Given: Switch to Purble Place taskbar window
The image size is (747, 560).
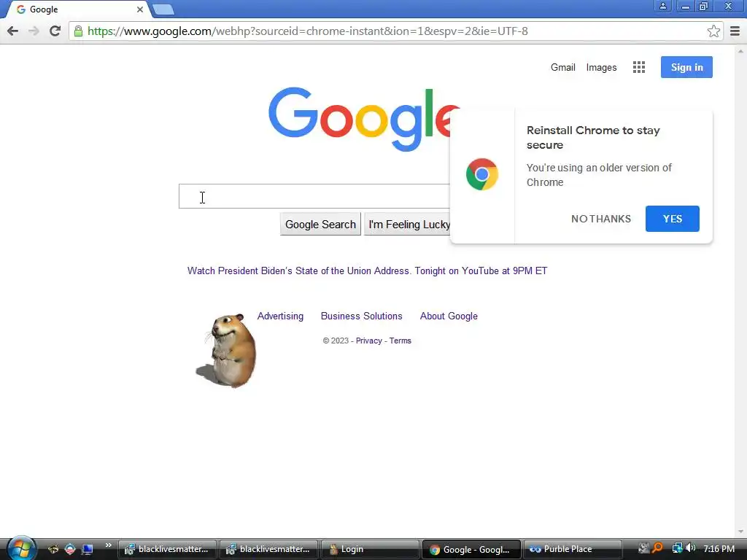Looking at the screenshot, I should [x=573, y=549].
